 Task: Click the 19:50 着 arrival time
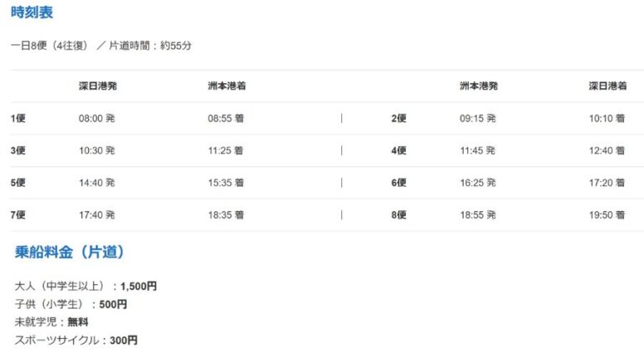coord(607,215)
